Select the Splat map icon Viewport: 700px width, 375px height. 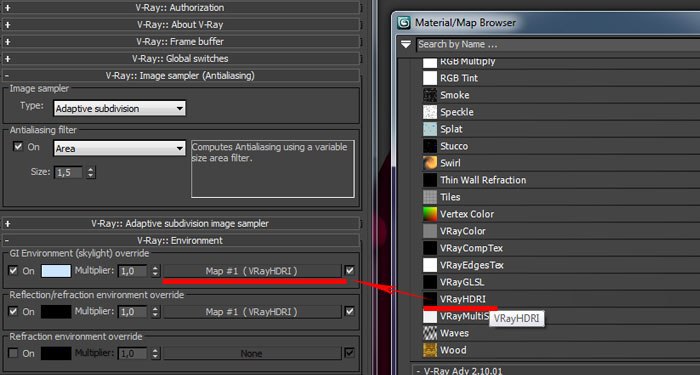pyautogui.click(x=429, y=129)
